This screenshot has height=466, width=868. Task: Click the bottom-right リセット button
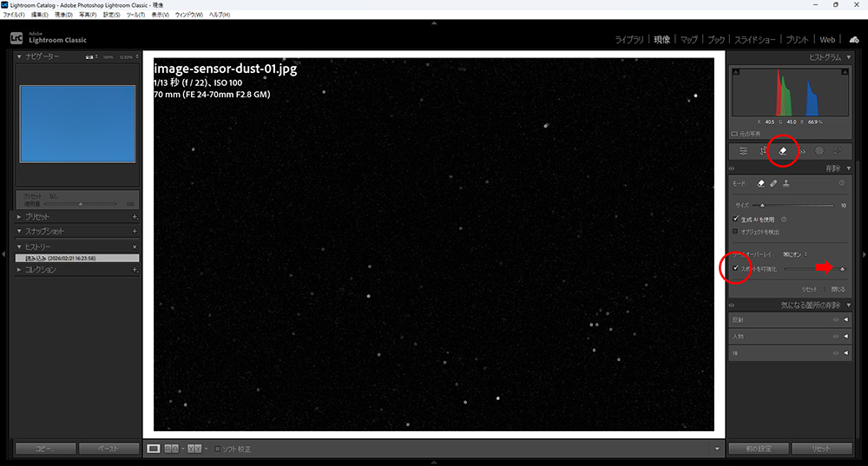[x=821, y=449]
